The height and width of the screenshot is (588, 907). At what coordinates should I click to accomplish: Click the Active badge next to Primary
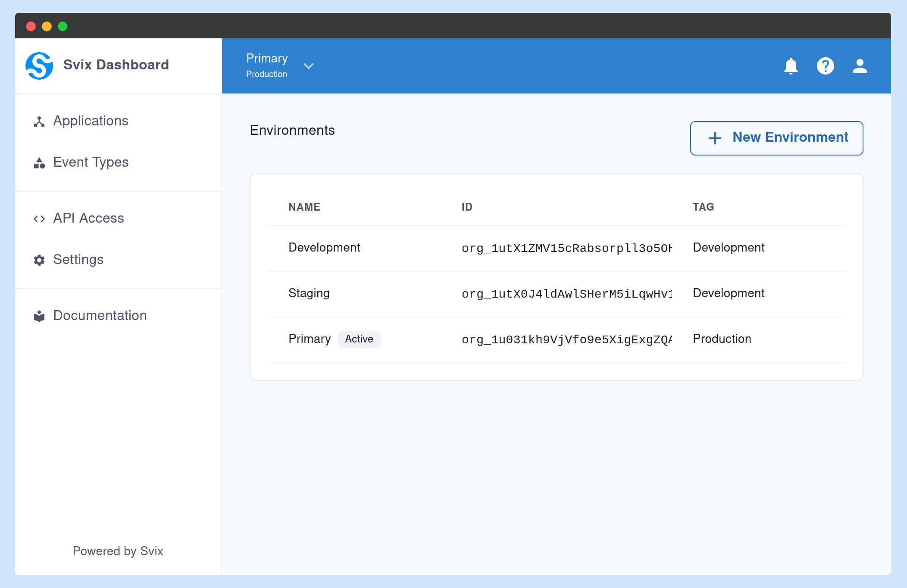359,339
